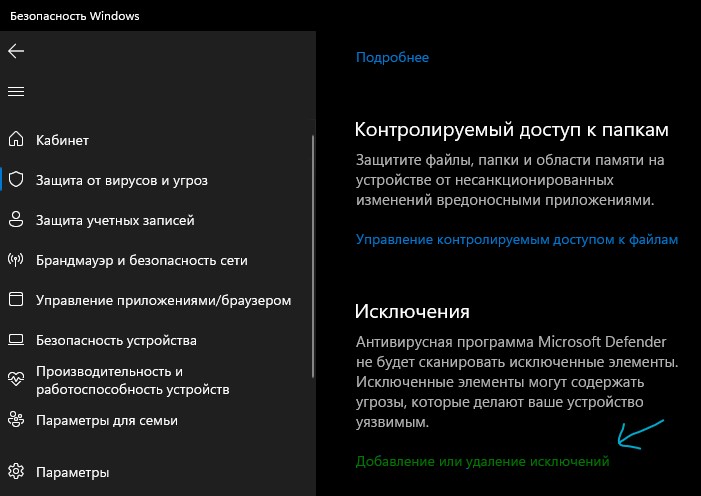The width and height of the screenshot is (701, 496).
Task: Click the Подробнее link
Action: 392,57
